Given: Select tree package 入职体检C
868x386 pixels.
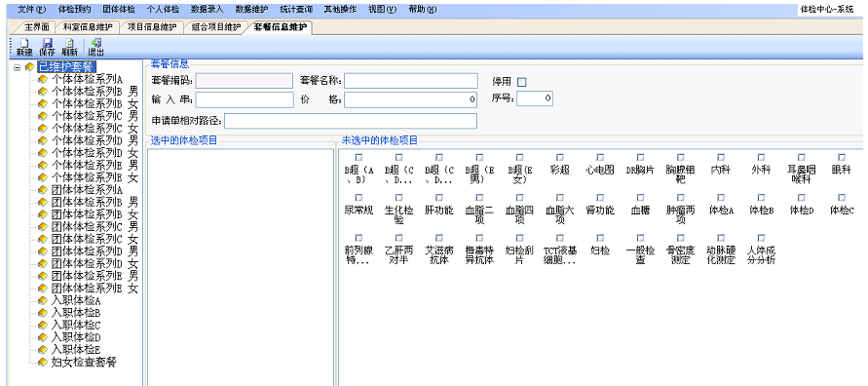Looking at the screenshot, I should click(76, 326).
